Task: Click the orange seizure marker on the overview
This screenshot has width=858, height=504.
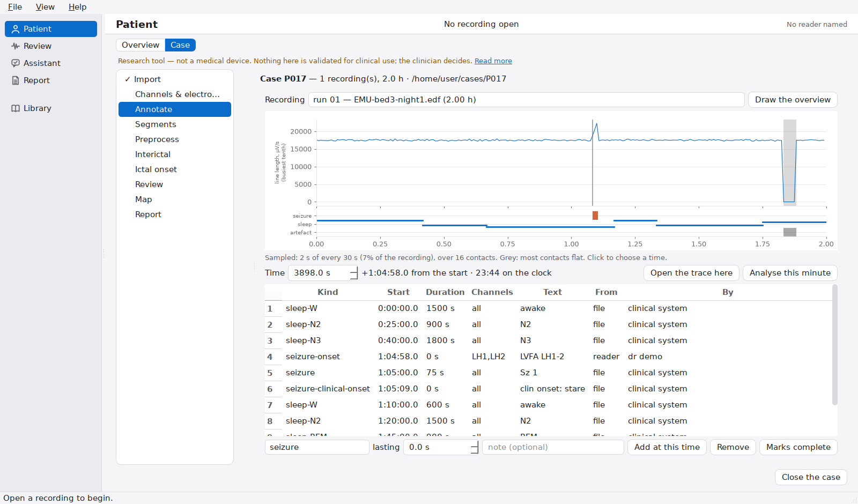Action: [x=595, y=216]
